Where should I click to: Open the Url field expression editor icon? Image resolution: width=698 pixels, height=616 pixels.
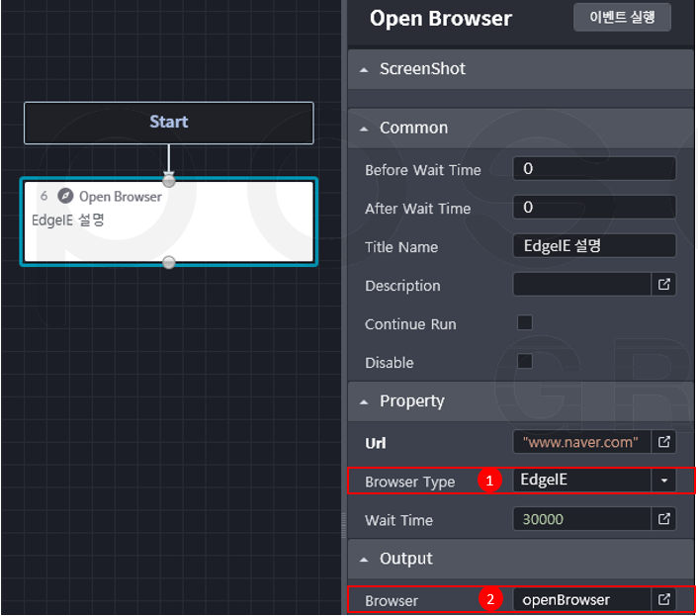(664, 442)
